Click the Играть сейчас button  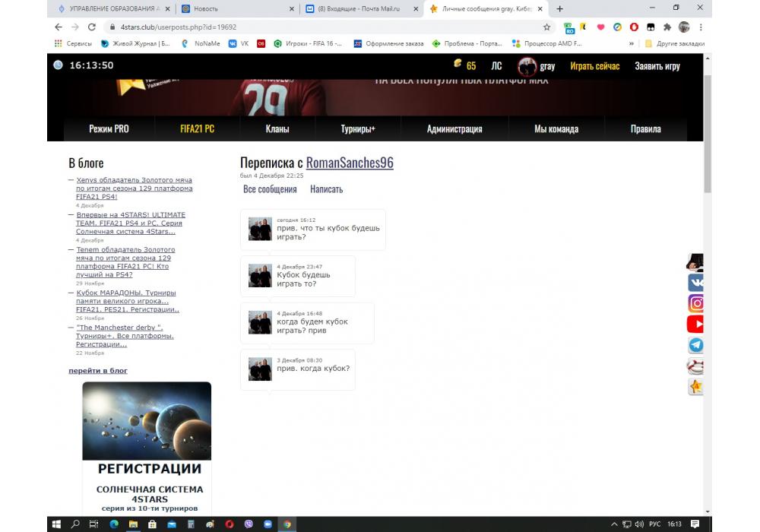[x=594, y=66]
